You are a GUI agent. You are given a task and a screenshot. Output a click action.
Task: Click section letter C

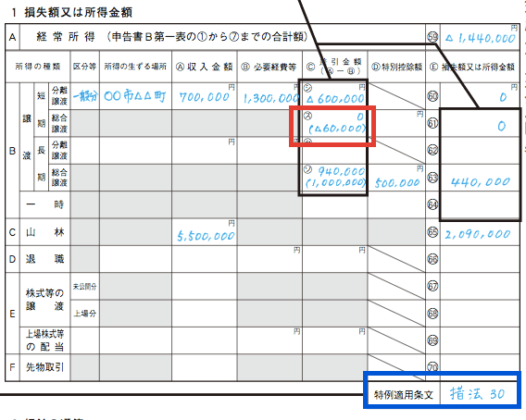(x=12, y=232)
